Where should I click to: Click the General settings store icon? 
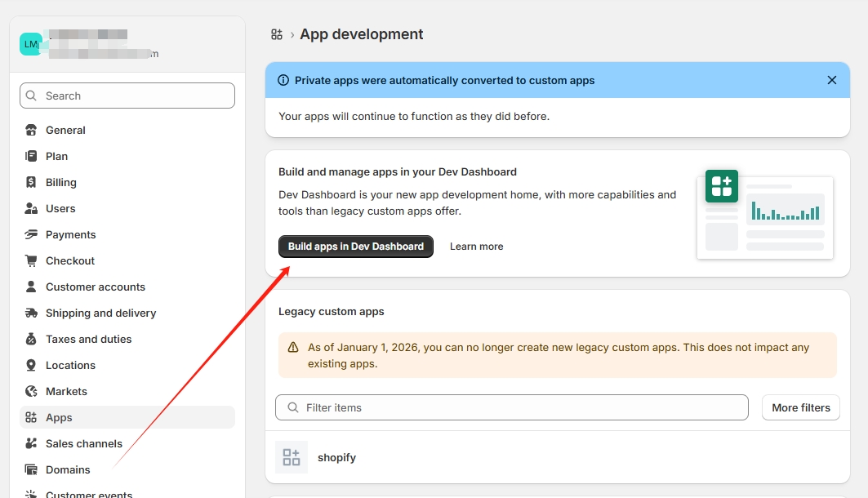31,131
